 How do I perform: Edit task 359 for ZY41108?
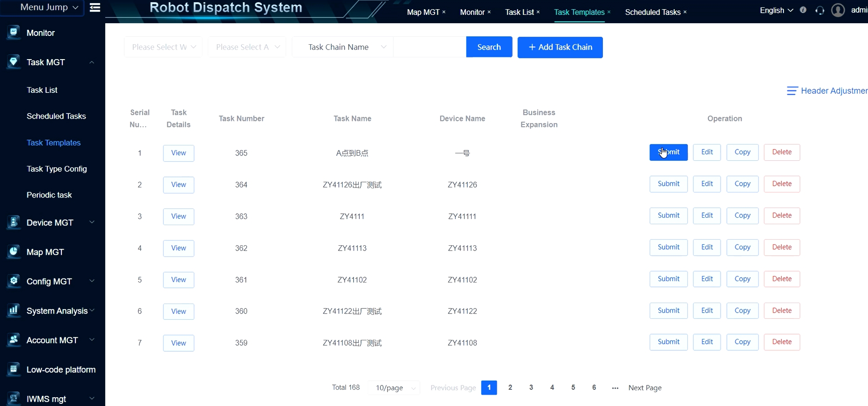707,342
